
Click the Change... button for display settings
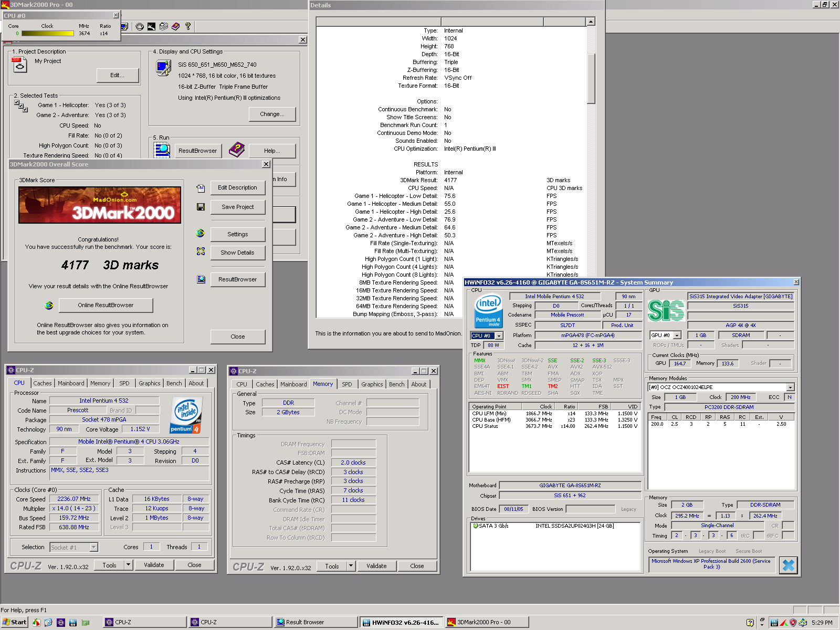[272, 114]
